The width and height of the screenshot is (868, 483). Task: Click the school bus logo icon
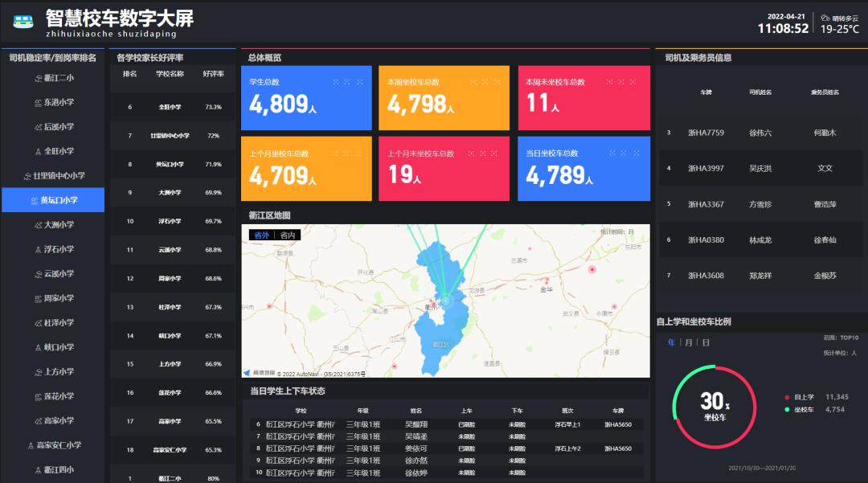[23, 20]
